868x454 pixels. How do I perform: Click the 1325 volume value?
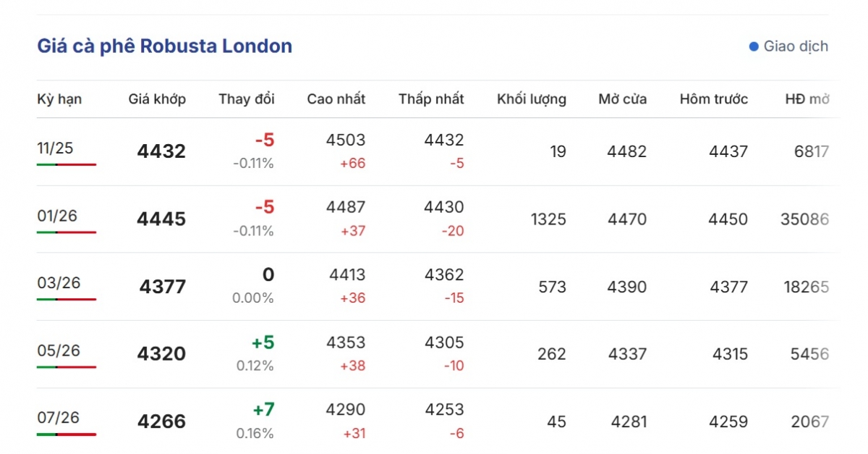(548, 219)
